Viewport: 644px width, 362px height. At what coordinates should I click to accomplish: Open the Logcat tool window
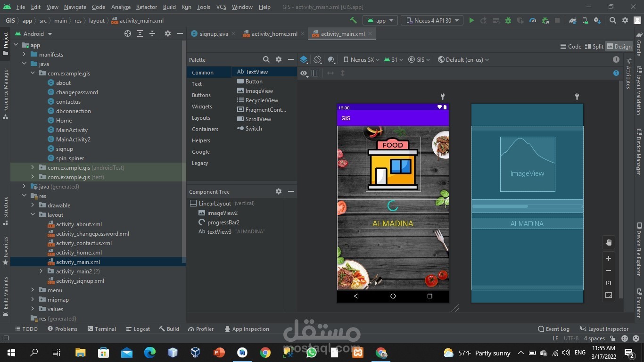[x=138, y=329]
